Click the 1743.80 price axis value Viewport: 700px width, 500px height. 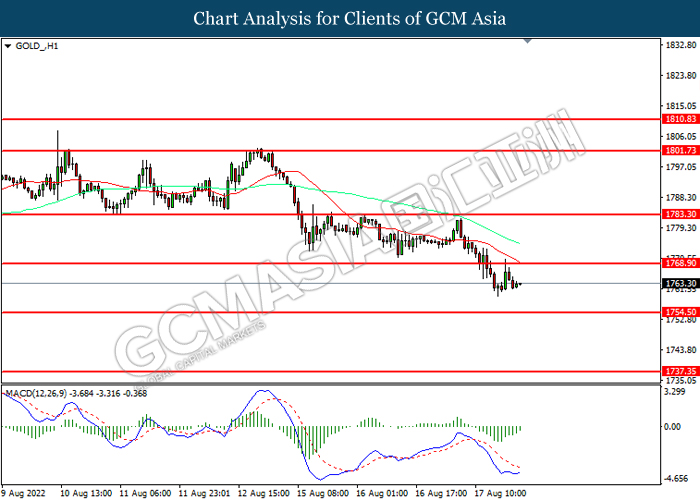[x=681, y=350]
